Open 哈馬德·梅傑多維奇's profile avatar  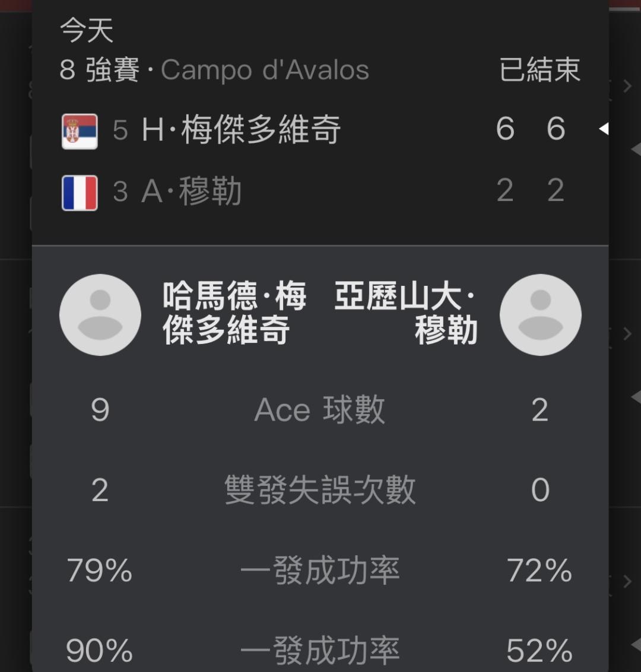(x=100, y=315)
